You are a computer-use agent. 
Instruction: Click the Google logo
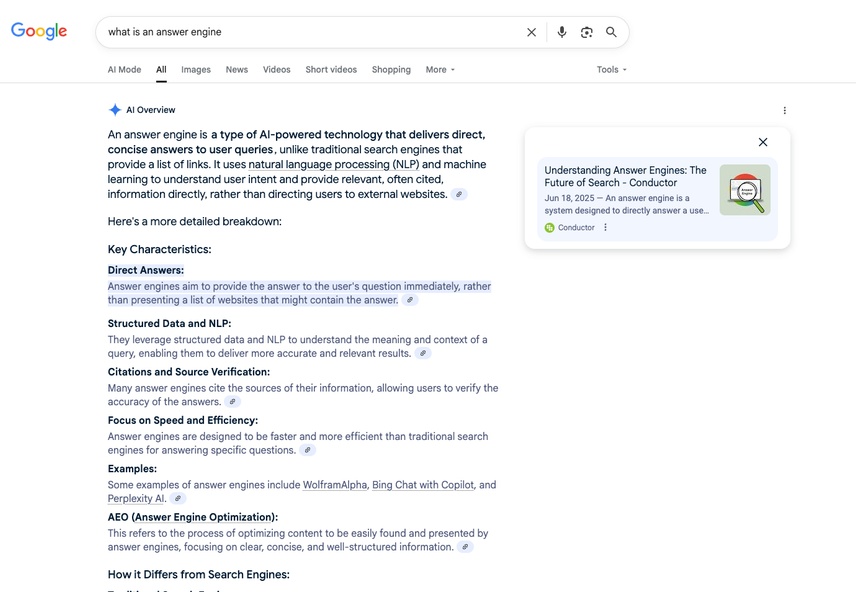click(x=39, y=31)
